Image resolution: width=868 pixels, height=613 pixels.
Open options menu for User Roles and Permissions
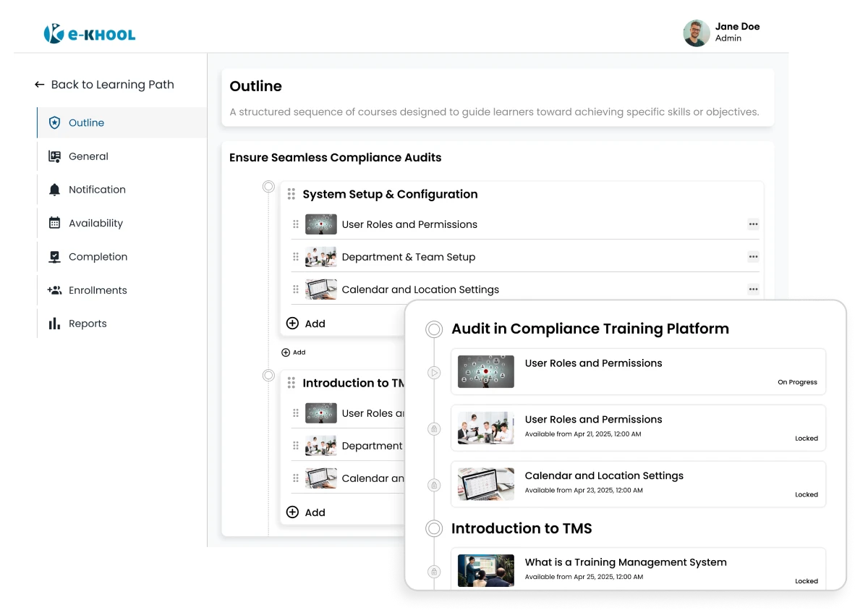(753, 224)
